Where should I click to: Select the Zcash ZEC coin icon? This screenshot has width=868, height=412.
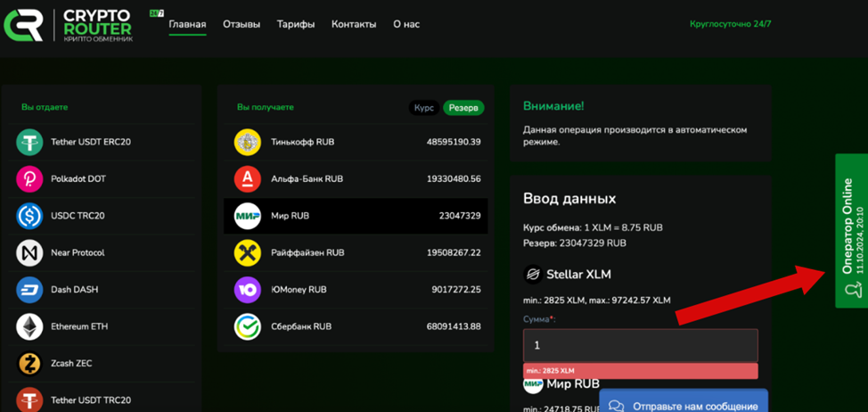(x=29, y=363)
